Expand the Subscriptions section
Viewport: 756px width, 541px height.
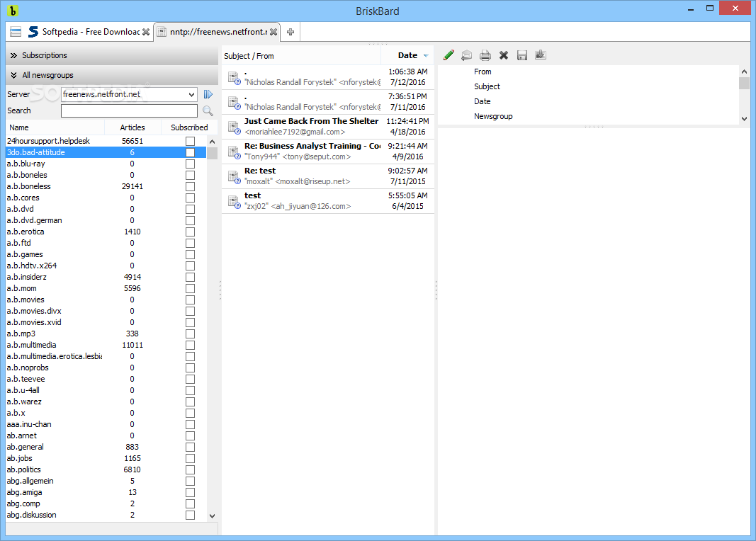(x=112, y=55)
